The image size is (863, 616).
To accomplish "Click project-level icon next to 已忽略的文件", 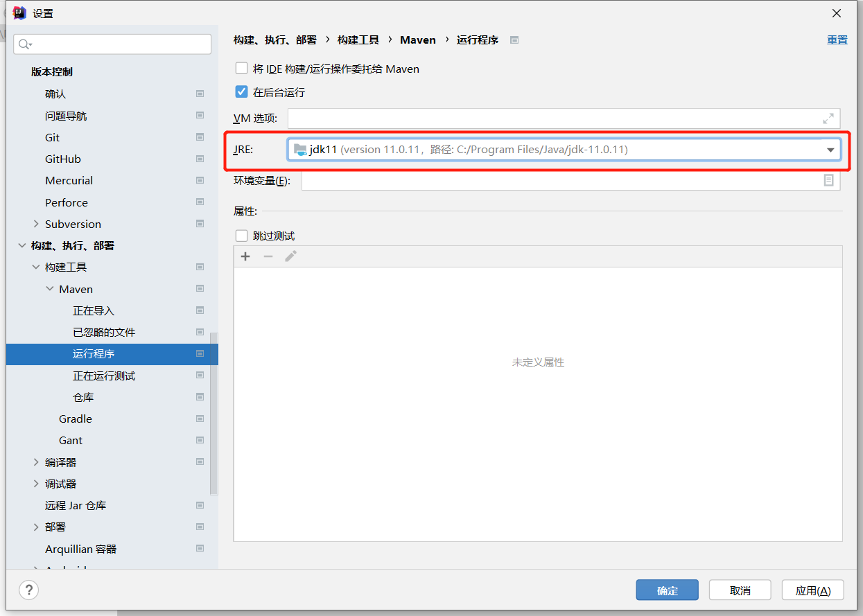I will pyautogui.click(x=200, y=332).
